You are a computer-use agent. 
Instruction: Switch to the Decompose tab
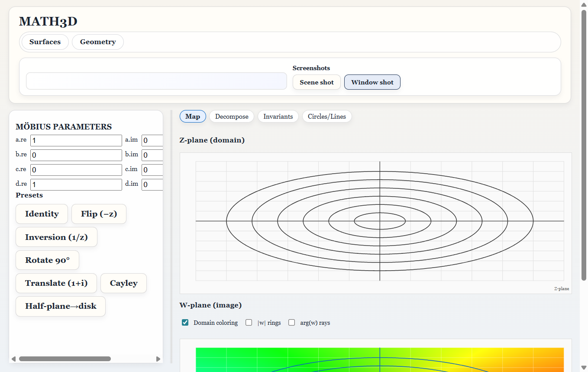click(x=232, y=116)
